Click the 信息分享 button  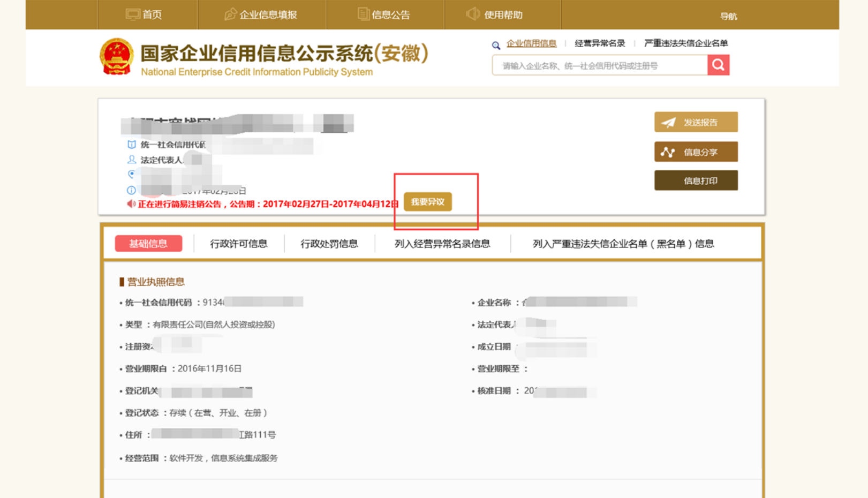coord(696,152)
